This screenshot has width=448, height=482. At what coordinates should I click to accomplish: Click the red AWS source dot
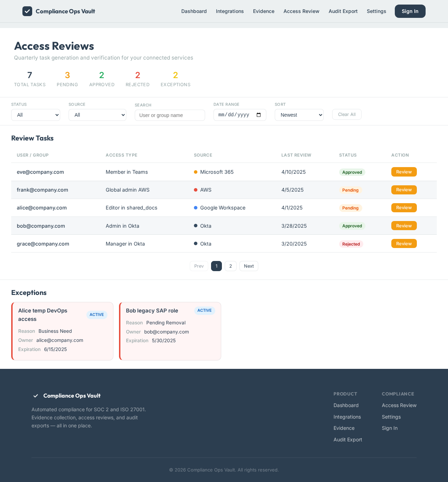[x=196, y=190]
